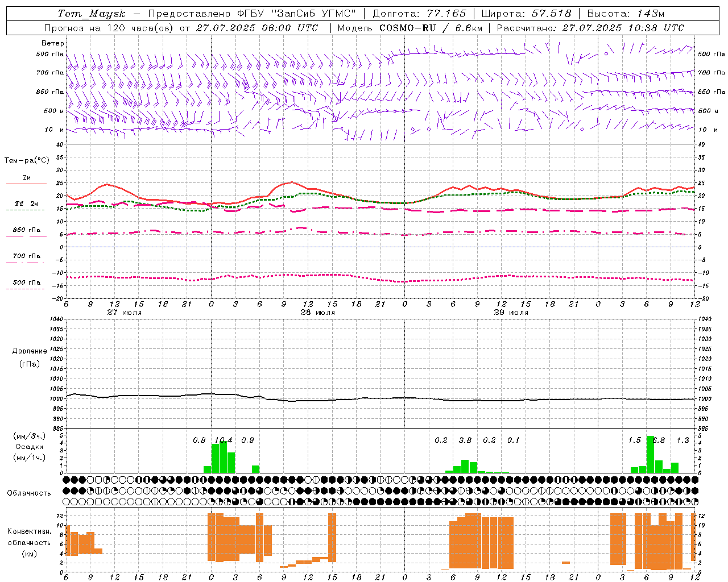Screen dimensions: 728x582
Task: Click the date label 27 июля
Action: (x=125, y=313)
